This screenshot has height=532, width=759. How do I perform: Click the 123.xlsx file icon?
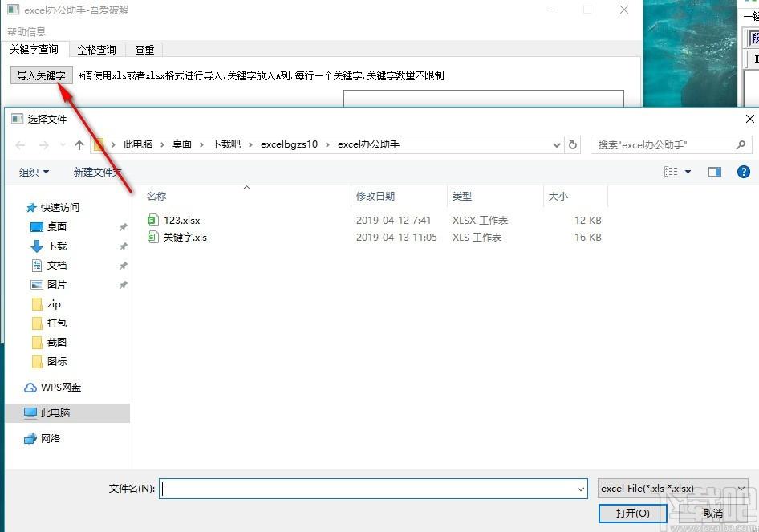tap(153, 220)
